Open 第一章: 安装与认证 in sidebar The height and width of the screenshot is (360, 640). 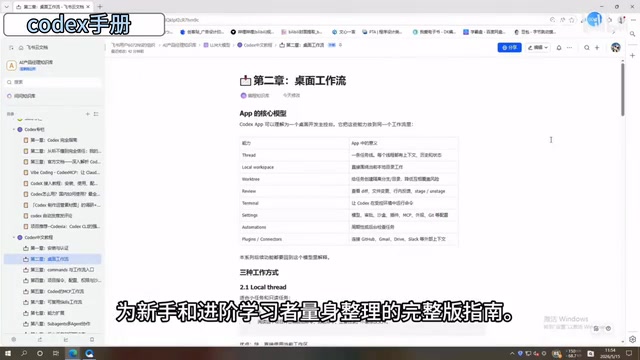point(46,248)
